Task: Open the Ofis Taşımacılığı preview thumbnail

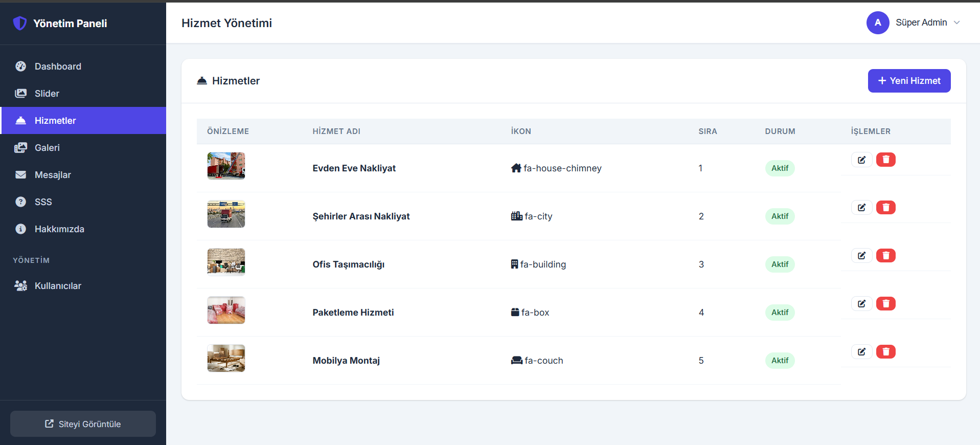Action: coord(226,262)
